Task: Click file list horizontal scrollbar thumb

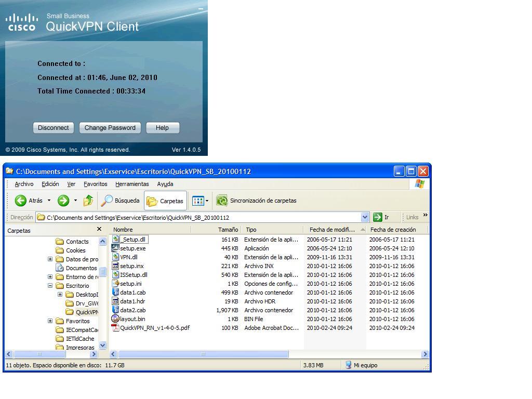Action: pyautogui.click(x=203, y=354)
